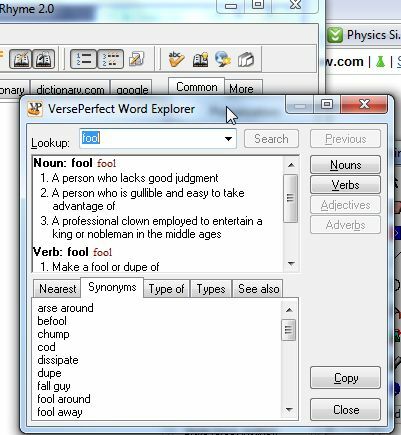This screenshot has width=401, height=435.
Task: Click the Copy button
Action: click(x=345, y=378)
